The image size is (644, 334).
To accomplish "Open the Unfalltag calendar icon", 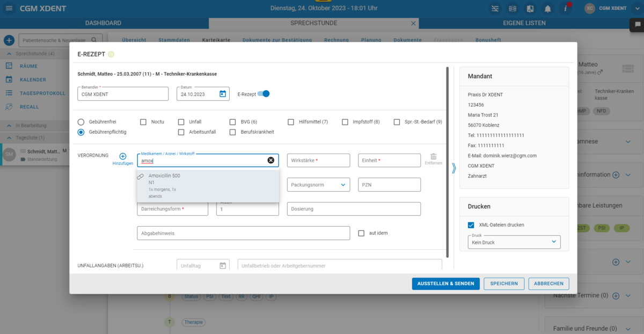I will point(223,266).
